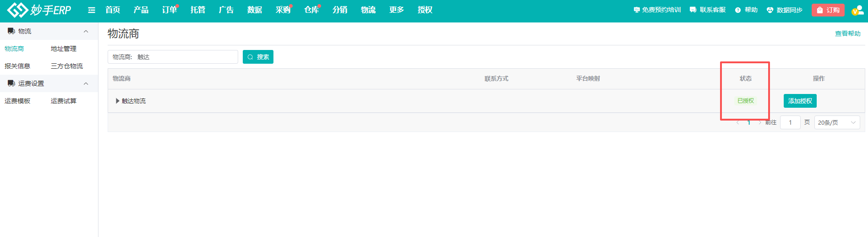The image size is (868, 237).
Task: Click the 联系客服 chat icon
Action: (693, 10)
